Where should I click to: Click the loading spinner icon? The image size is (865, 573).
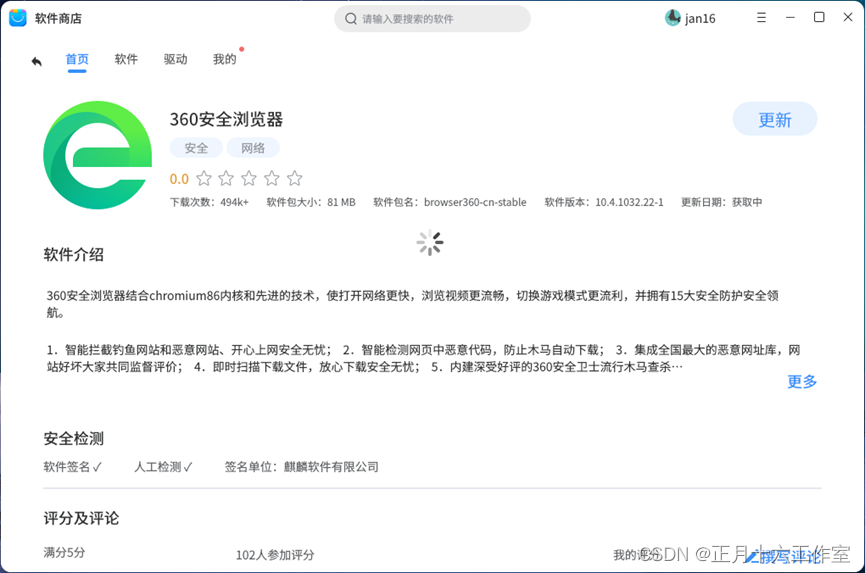pos(430,243)
